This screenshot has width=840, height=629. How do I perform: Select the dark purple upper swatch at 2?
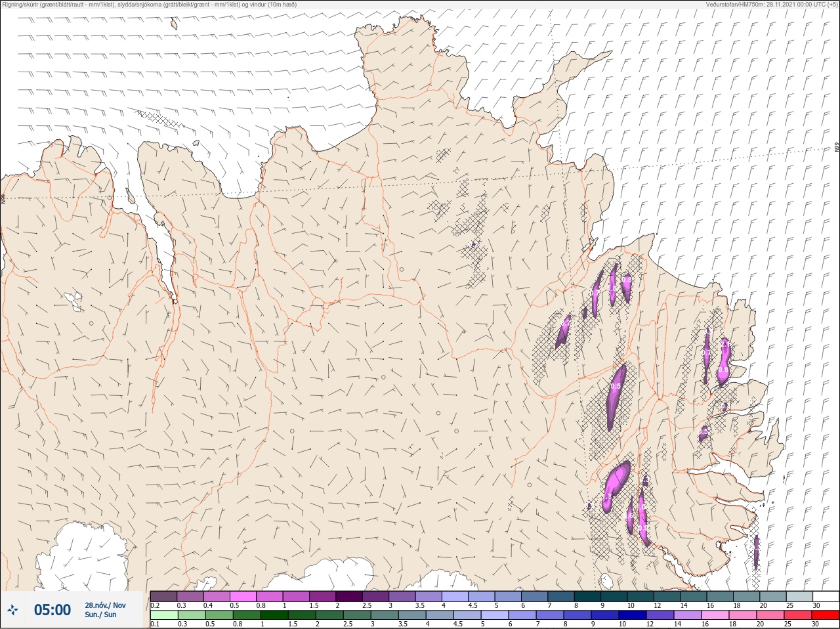(349, 596)
